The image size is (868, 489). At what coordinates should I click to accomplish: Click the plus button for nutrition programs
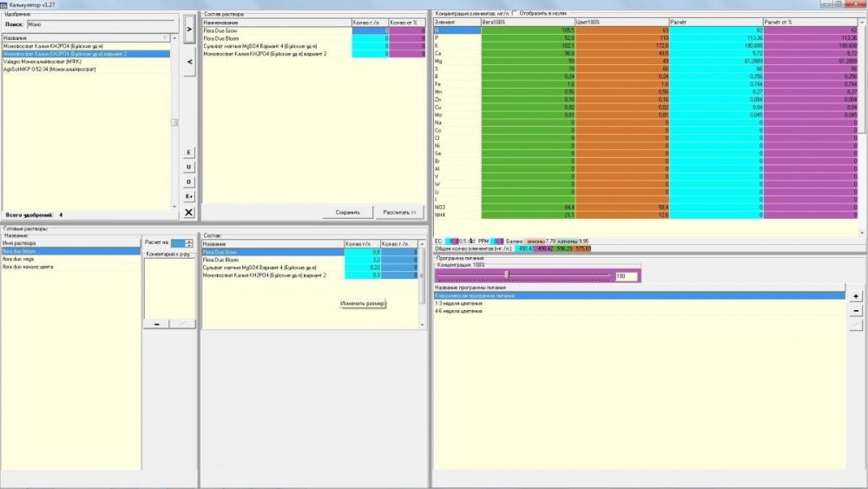pyautogui.click(x=856, y=296)
